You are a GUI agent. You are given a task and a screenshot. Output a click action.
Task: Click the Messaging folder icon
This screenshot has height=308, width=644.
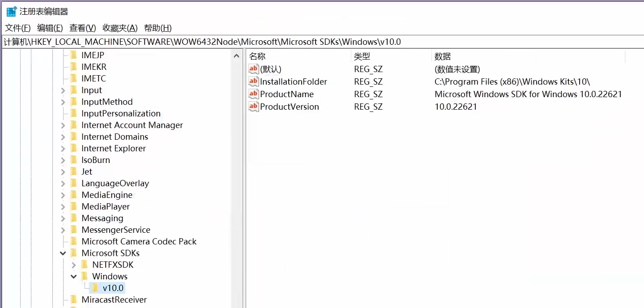click(74, 218)
